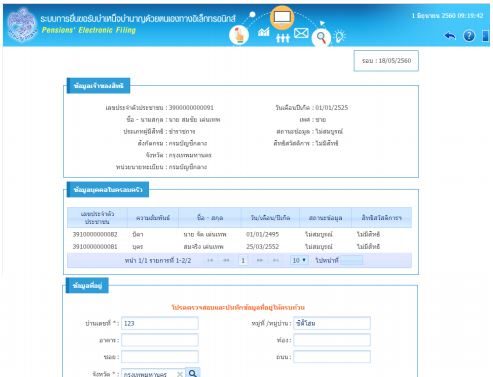Click the round date box 18/05/2560

point(386,61)
